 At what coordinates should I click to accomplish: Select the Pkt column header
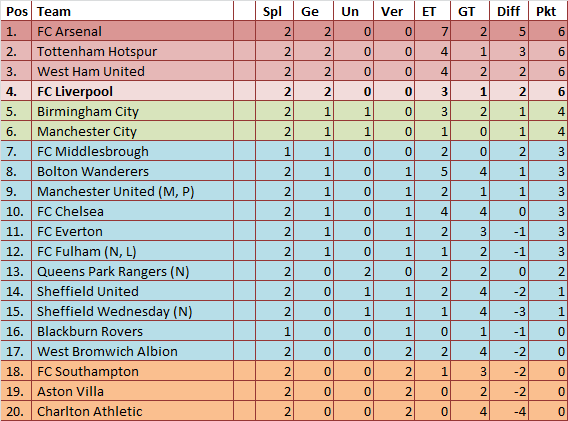(x=548, y=11)
